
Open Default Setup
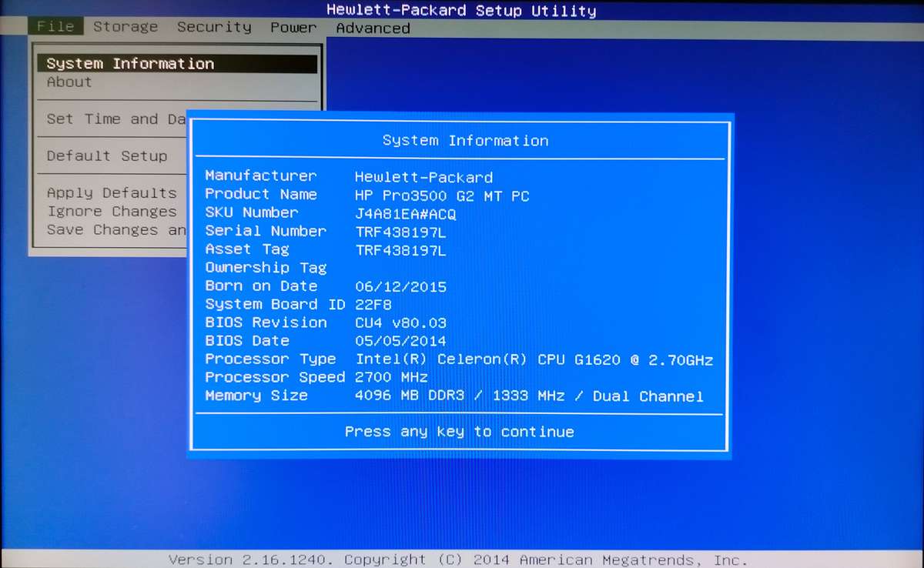click(x=107, y=155)
